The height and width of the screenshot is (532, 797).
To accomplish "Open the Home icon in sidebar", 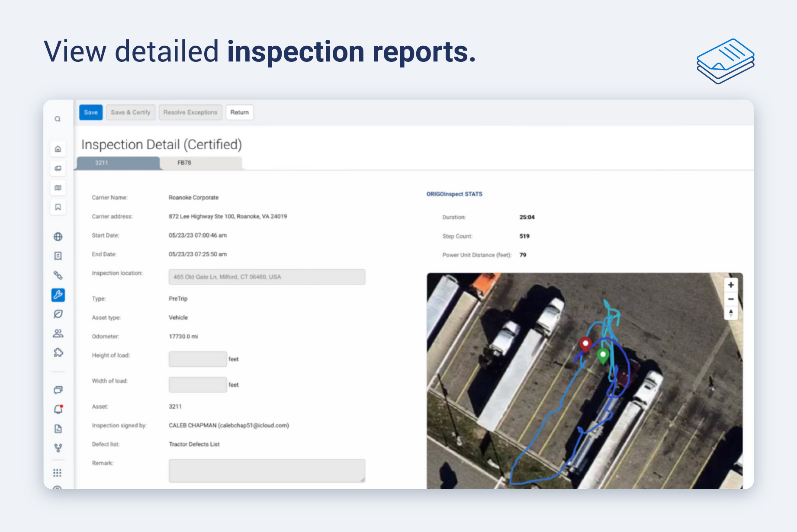I will 58,149.
